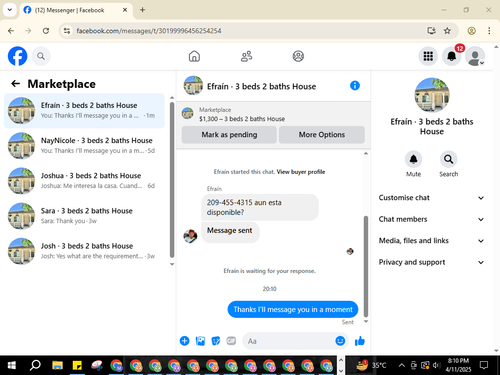Click the install app icon in address bar

[x=431, y=31]
